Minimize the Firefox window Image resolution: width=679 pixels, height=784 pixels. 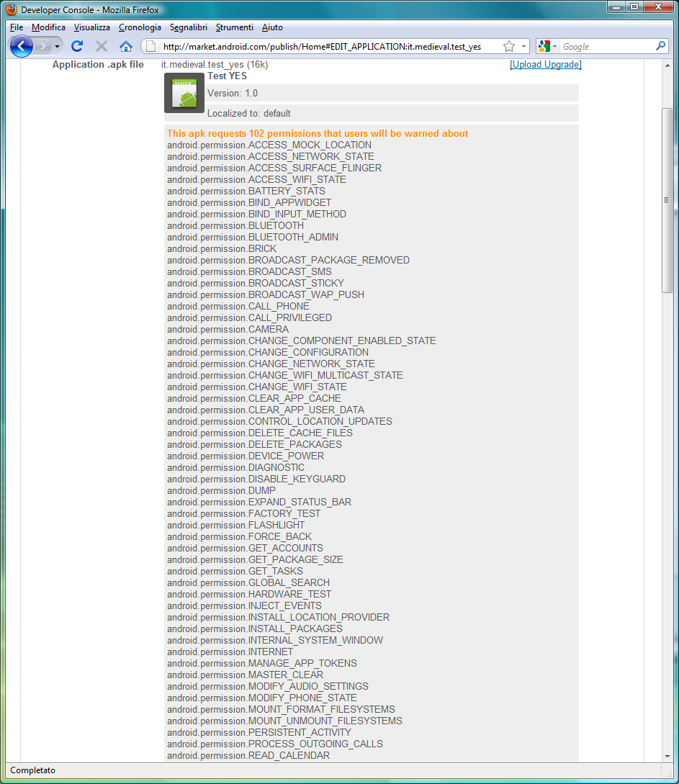616,7
